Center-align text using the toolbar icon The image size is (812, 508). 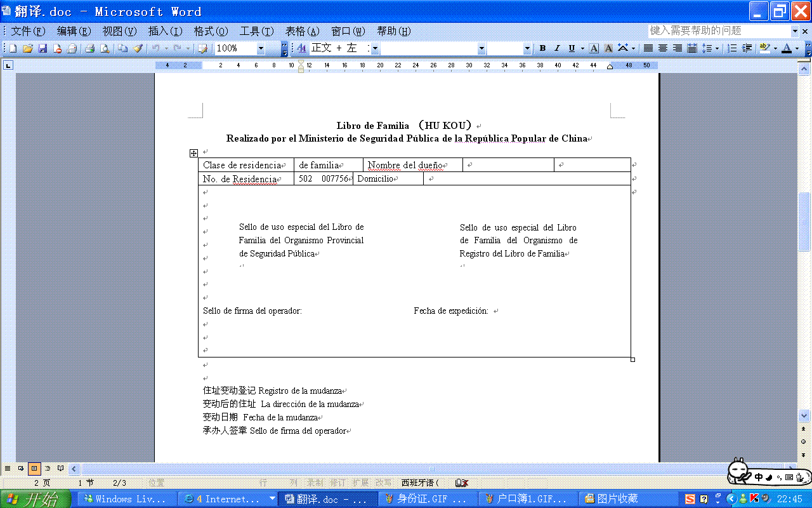[x=663, y=48]
